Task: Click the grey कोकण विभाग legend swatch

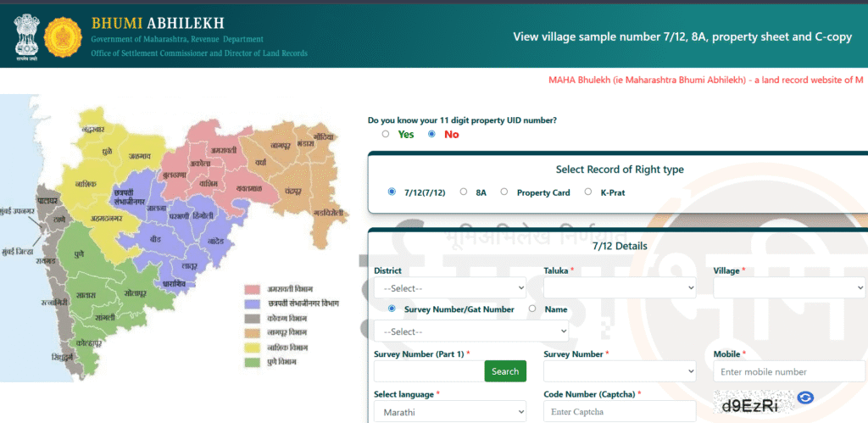Action: click(x=253, y=319)
